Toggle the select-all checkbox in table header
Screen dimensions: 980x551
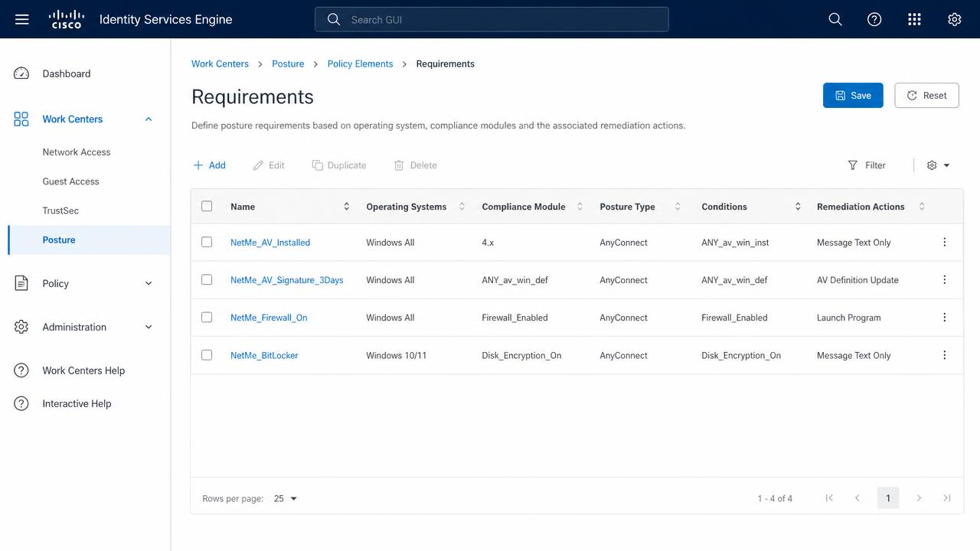(207, 207)
